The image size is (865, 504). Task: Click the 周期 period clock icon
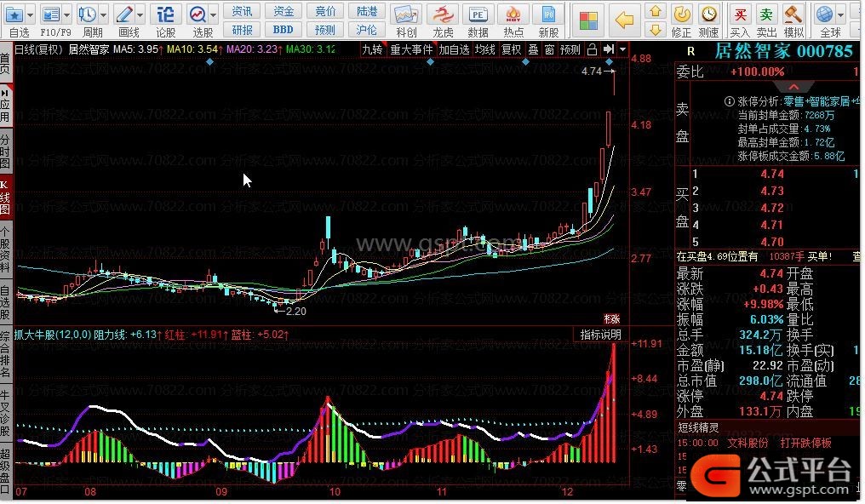(x=87, y=14)
